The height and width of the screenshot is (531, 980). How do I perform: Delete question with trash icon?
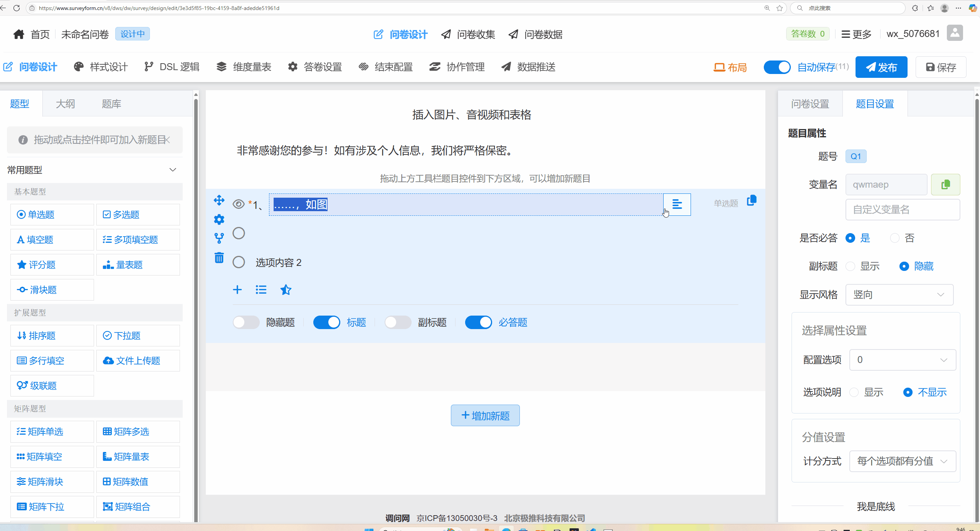pyautogui.click(x=219, y=257)
